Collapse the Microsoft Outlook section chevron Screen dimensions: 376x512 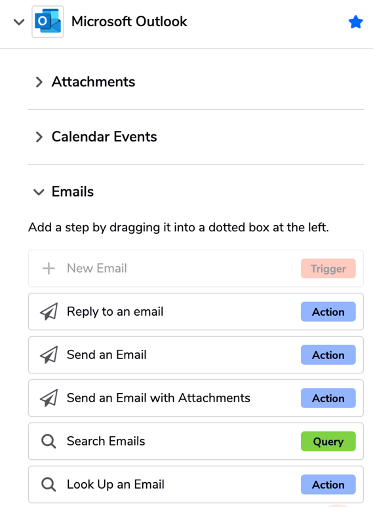click(19, 22)
